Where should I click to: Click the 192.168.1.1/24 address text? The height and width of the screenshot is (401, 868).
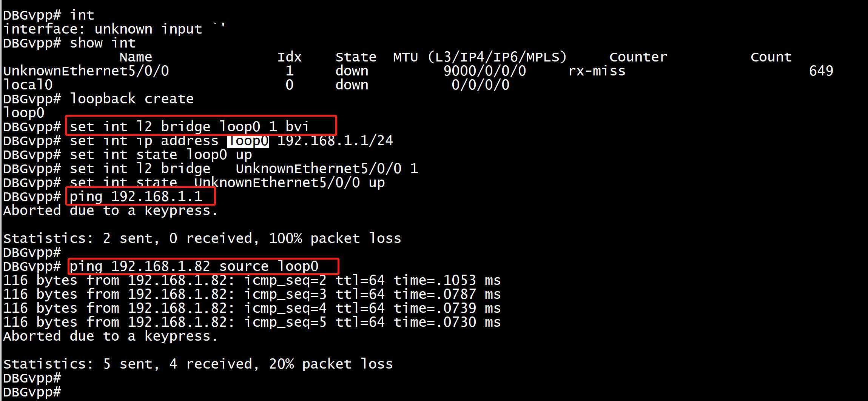(x=335, y=141)
